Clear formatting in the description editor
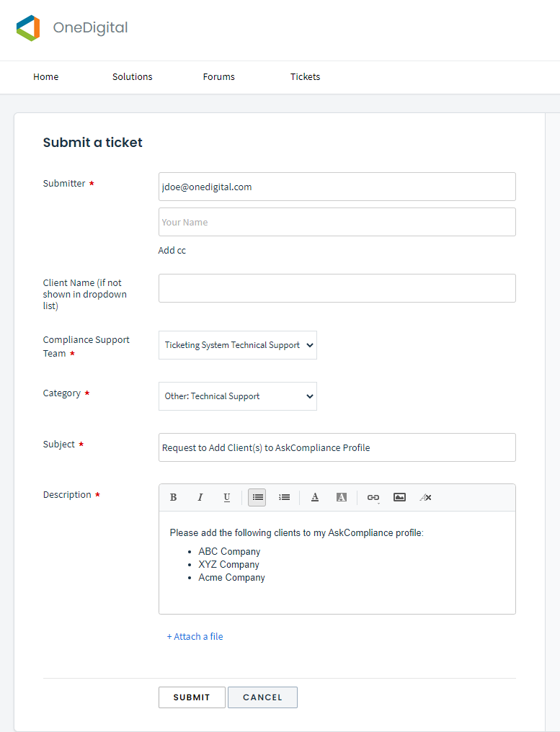 click(x=425, y=497)
